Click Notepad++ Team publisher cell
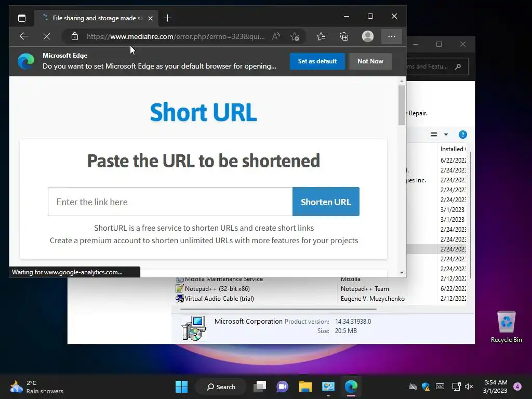The height and width of the screenshot is (399, 532). pos(365,289)
